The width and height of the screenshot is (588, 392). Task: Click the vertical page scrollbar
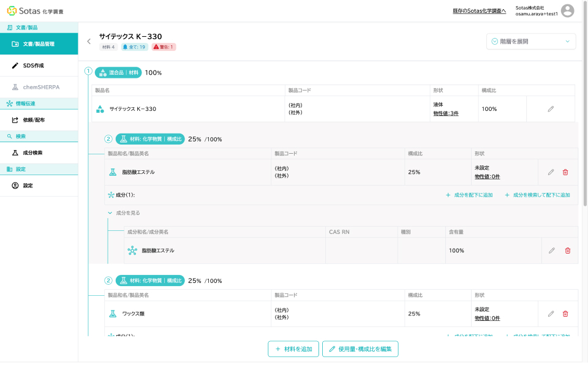(585, 105)
